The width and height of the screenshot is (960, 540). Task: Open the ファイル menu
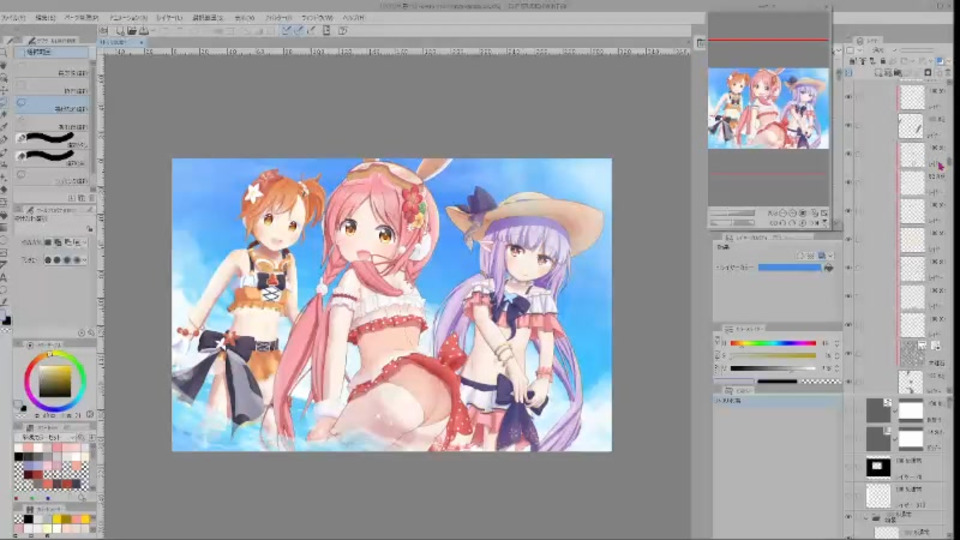(x=12, y=18)
